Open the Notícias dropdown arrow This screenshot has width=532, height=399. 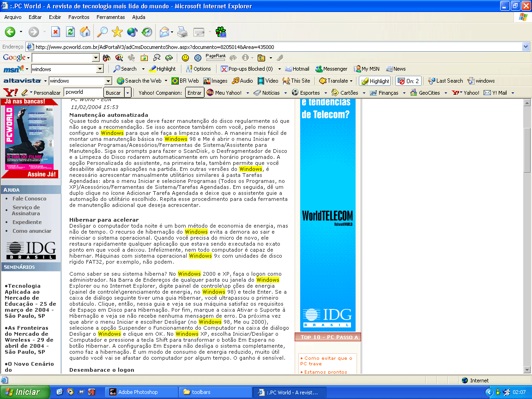point(285,93)
